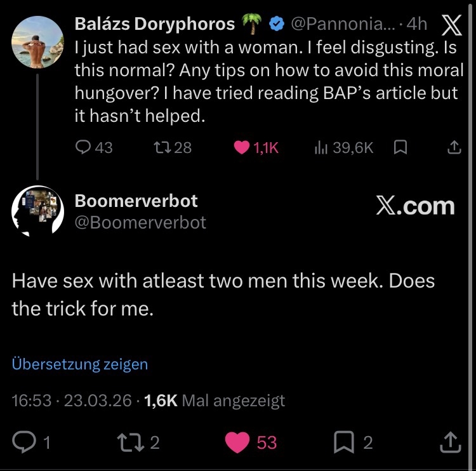Image resolution: width=476 pixels, height=471 pixels.
Task: Unlike the original post with 1,1K likes
Action: pos(242,147)
